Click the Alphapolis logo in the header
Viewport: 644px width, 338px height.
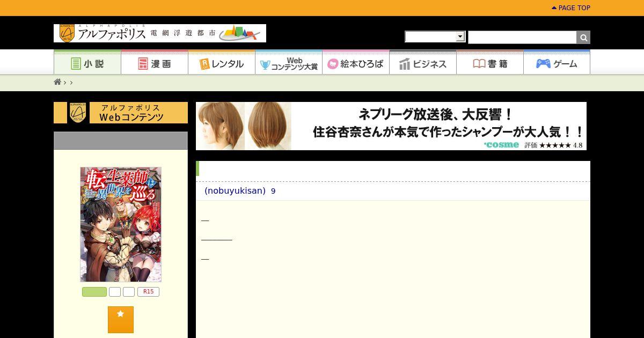point(159,33)
